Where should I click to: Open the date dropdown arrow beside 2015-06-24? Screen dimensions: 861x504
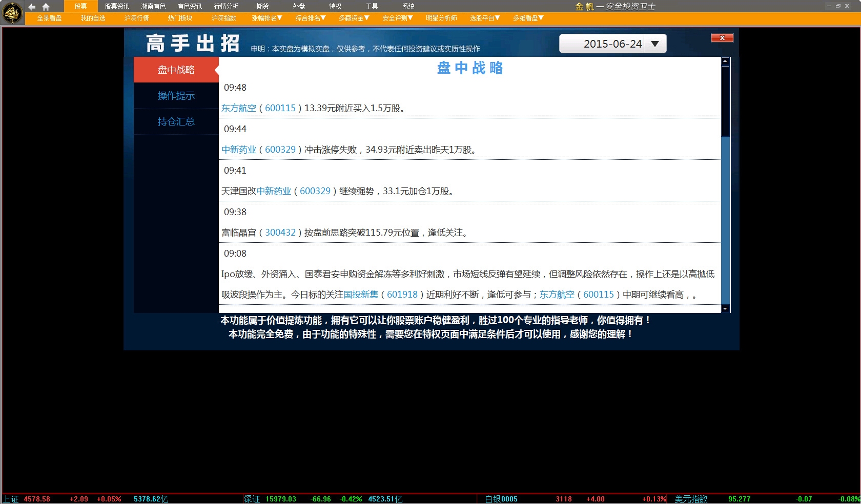[655, 44]
